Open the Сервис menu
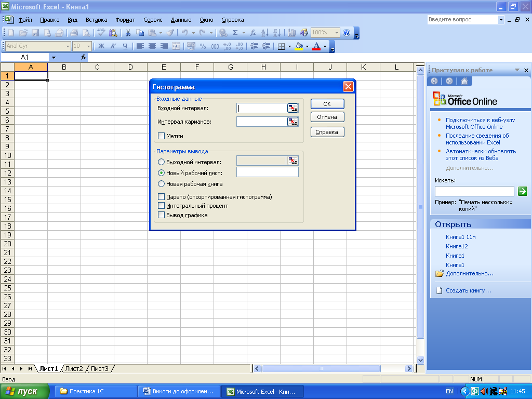This screenshot has height=399, width=532. click(153, 20)
